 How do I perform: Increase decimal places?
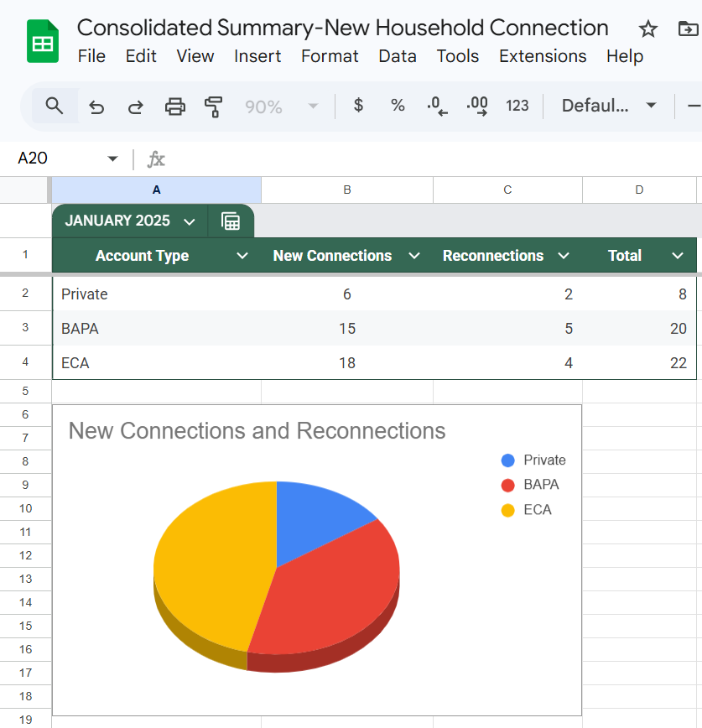click(x=477, y=106)
